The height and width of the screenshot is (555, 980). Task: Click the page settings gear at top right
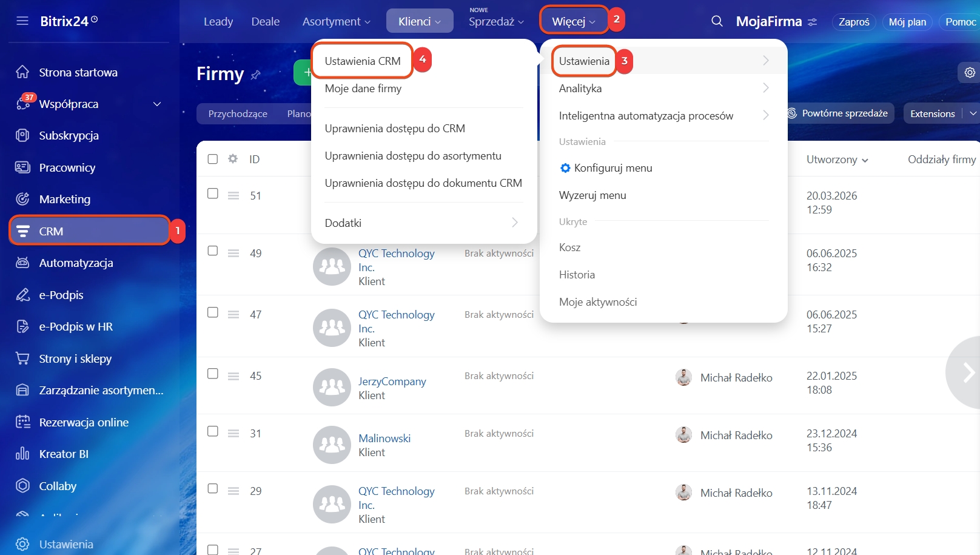point(970,73)
